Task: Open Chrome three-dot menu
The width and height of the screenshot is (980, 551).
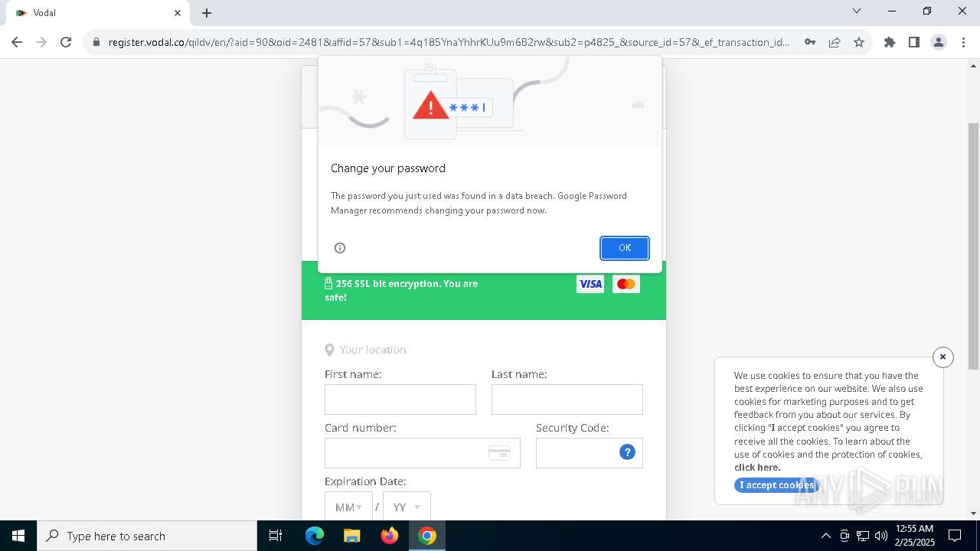Action: pos(963,42)
